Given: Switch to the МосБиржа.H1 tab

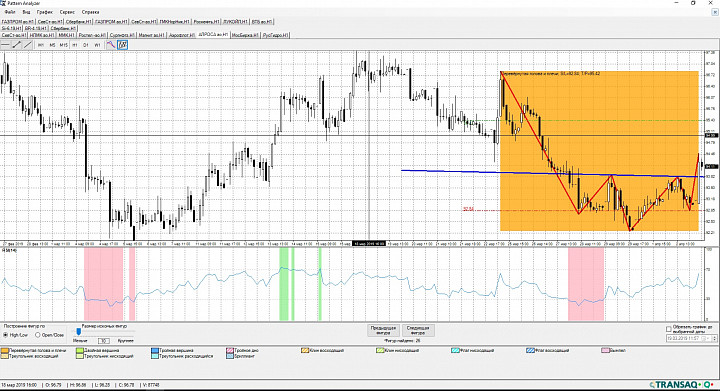Looking at the screenshot, I should point(245,35).
